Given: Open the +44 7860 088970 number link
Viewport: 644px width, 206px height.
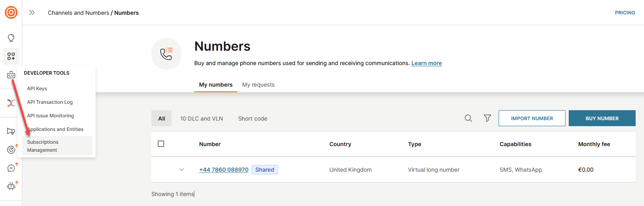Looking at the screenshot, I should (x=224, y=170).
